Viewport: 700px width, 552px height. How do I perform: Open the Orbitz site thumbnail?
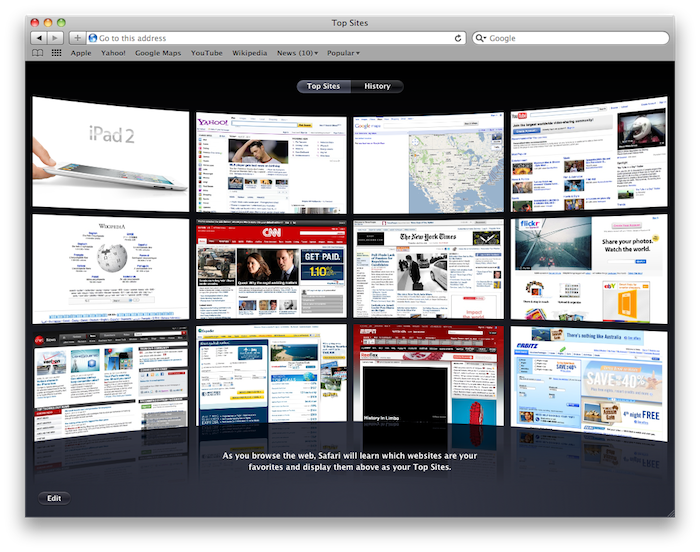coord(589,384)
